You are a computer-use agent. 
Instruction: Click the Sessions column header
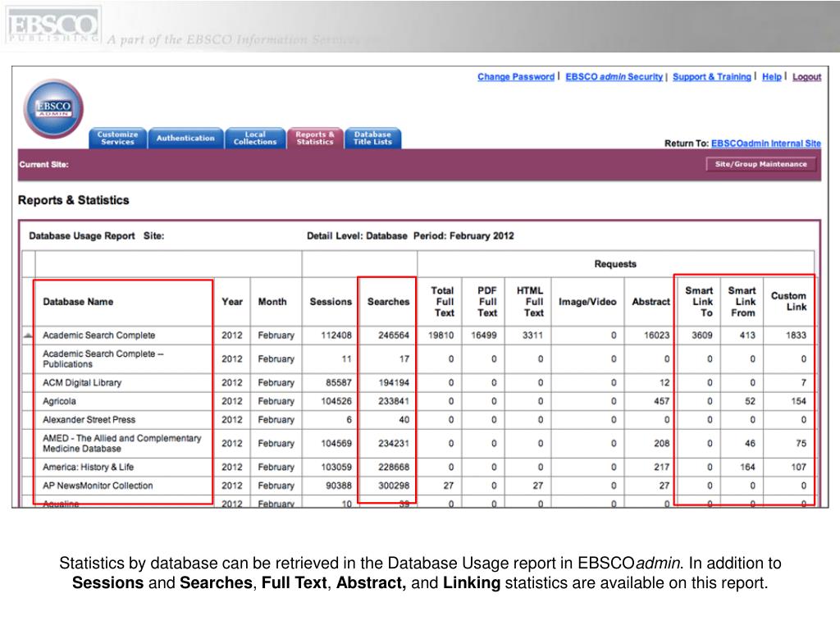[x=331, y=302]
